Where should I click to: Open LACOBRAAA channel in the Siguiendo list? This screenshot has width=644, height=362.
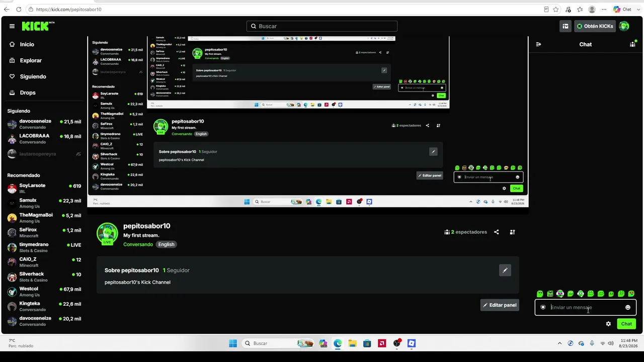(44, 139)
